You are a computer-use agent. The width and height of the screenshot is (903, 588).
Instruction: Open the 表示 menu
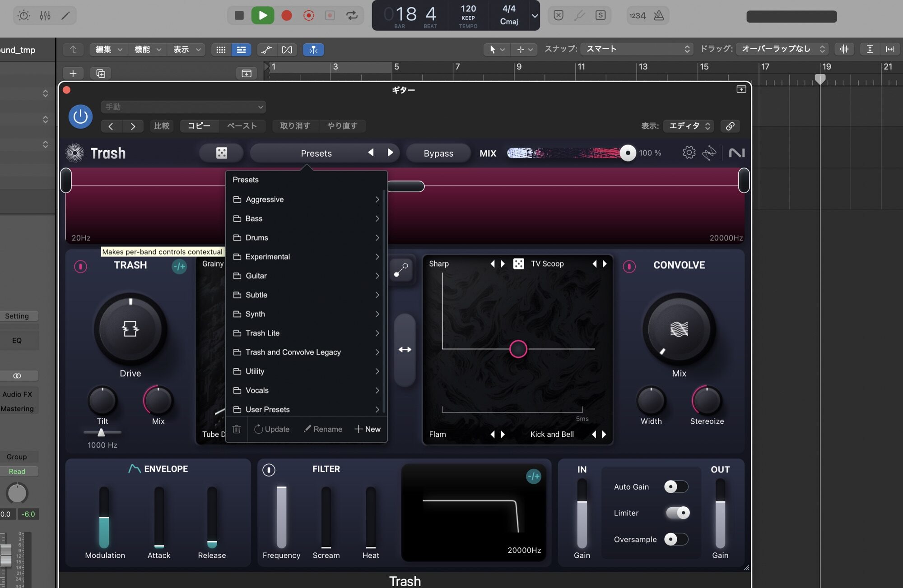pos(186,50)
